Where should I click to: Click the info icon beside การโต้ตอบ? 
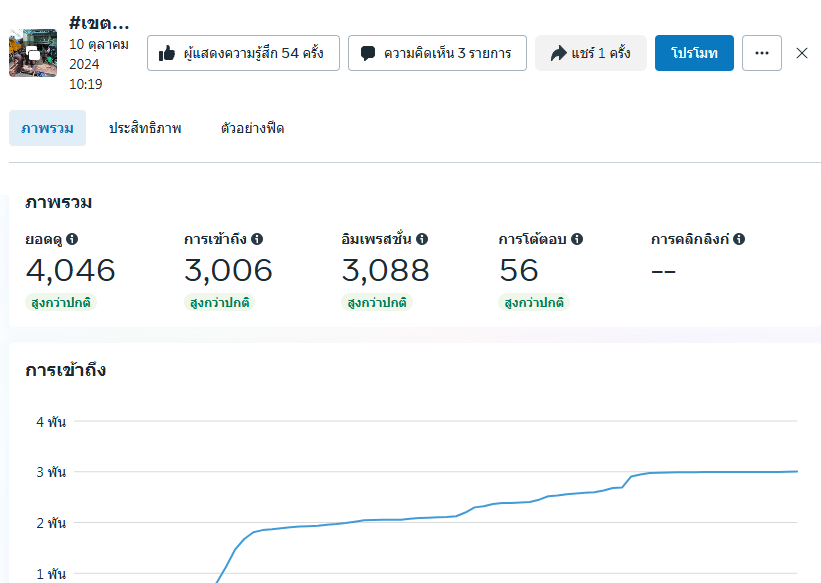tap(577, 240)
